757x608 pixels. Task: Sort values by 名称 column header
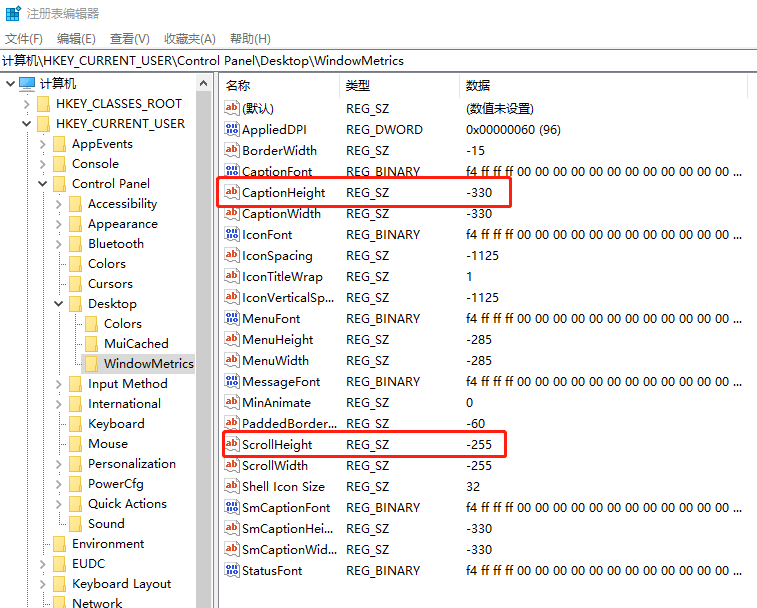pos(238,85)
